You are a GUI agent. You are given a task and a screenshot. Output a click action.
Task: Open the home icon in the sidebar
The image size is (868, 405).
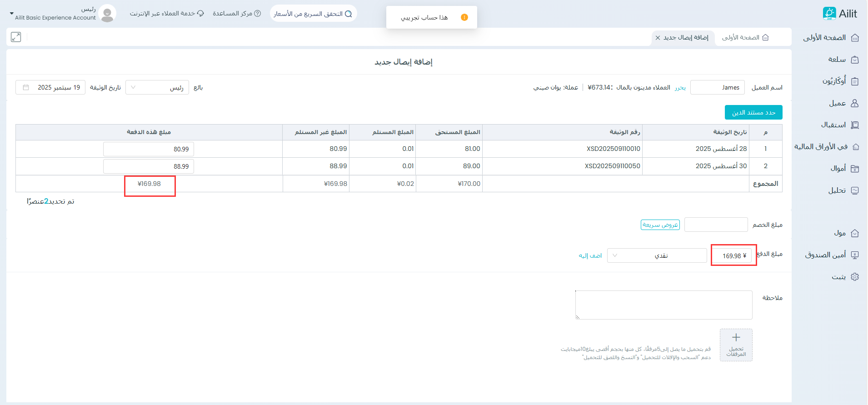[x=855, y=38]
